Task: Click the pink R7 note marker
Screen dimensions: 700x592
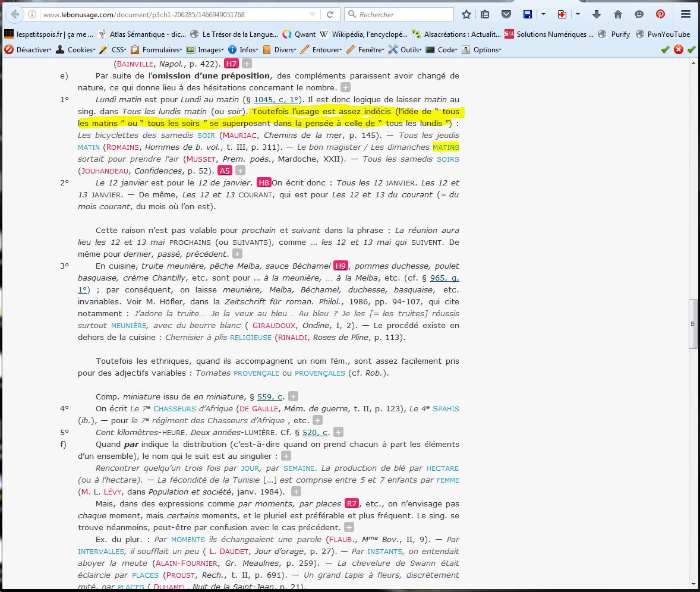Action: pyautogui.click(x=352, y=503)
